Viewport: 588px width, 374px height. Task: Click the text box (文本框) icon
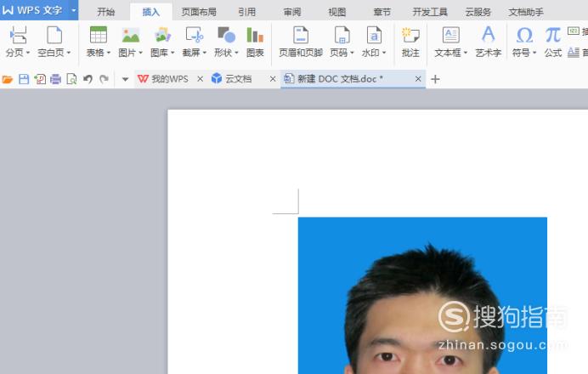tap(450, 35)
